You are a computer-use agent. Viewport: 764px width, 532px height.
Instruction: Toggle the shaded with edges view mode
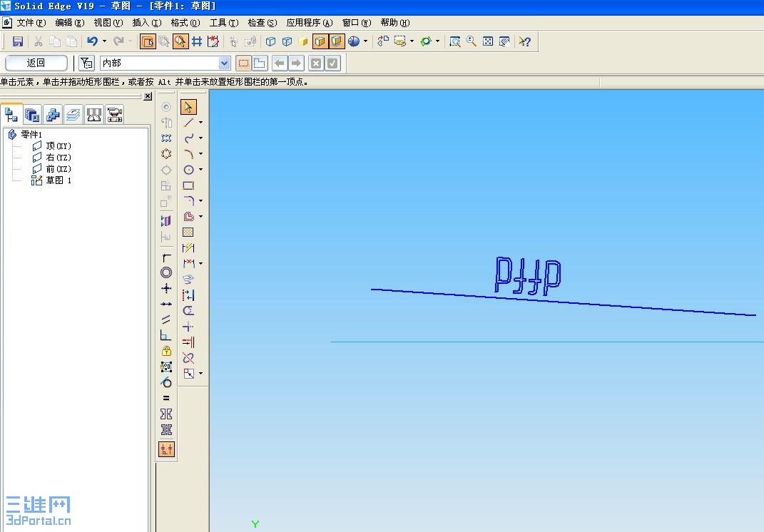[x=320, y=41]
